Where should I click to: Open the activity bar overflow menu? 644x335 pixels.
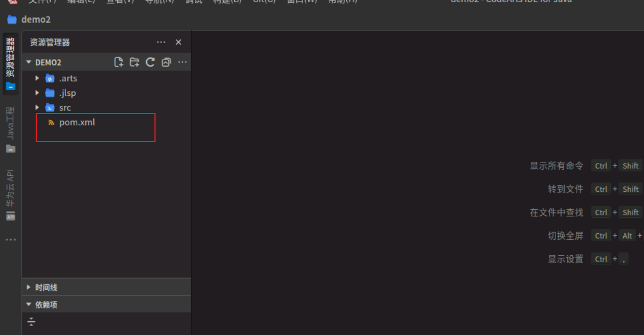coord(10,239)
